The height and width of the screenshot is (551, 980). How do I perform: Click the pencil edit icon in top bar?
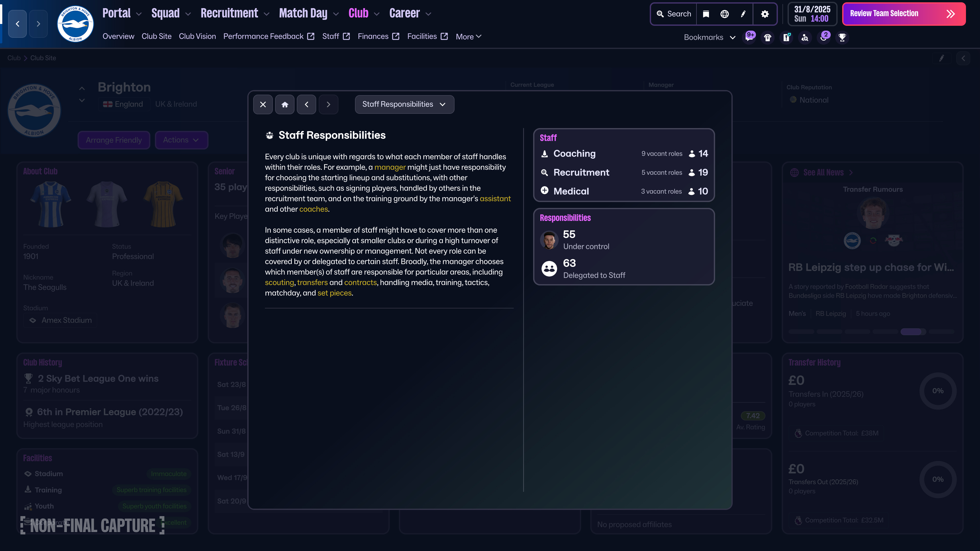pyautogui.click(x=743, y=14)
